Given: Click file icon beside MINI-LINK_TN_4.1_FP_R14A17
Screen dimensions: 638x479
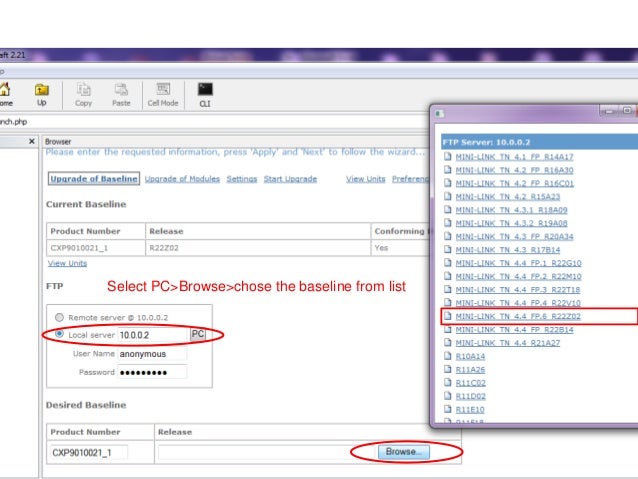Looking at the screenshot, I should pos(448,156).
